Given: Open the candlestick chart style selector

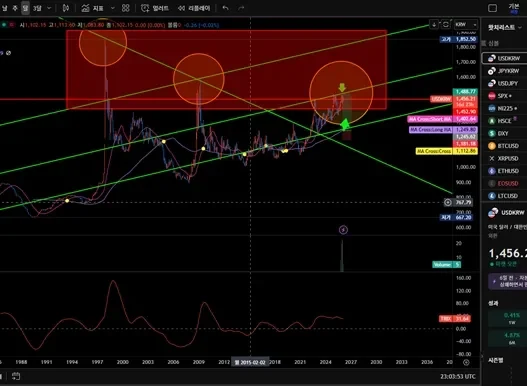Looking at the screenshot, I should 66,8.
